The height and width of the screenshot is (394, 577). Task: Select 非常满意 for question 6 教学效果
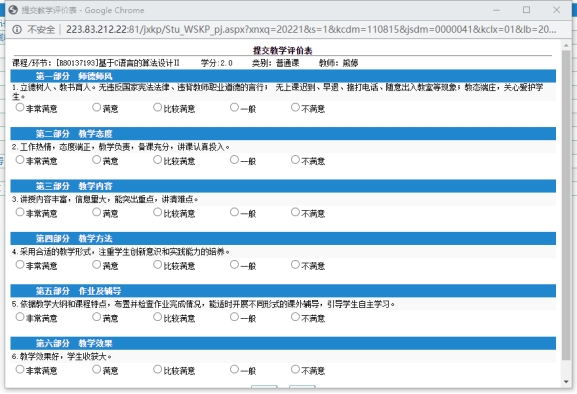pos(20,369)
